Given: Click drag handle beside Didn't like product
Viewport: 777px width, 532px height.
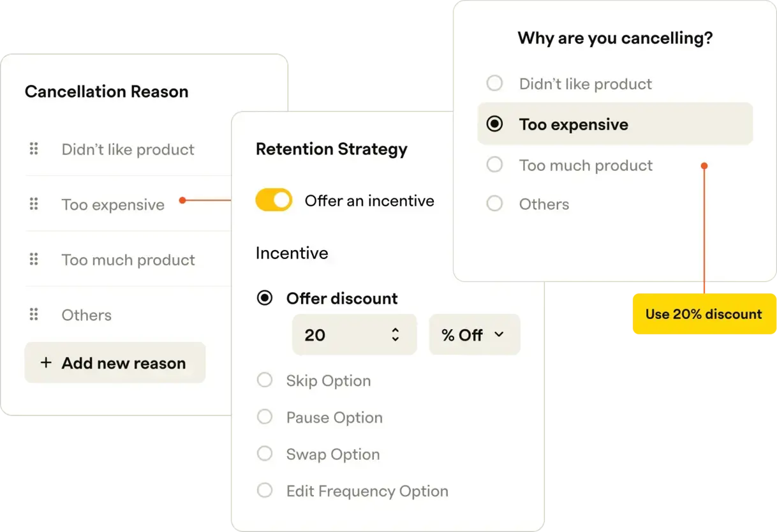Looking at the screenshot, I should (x=34, y=149).
